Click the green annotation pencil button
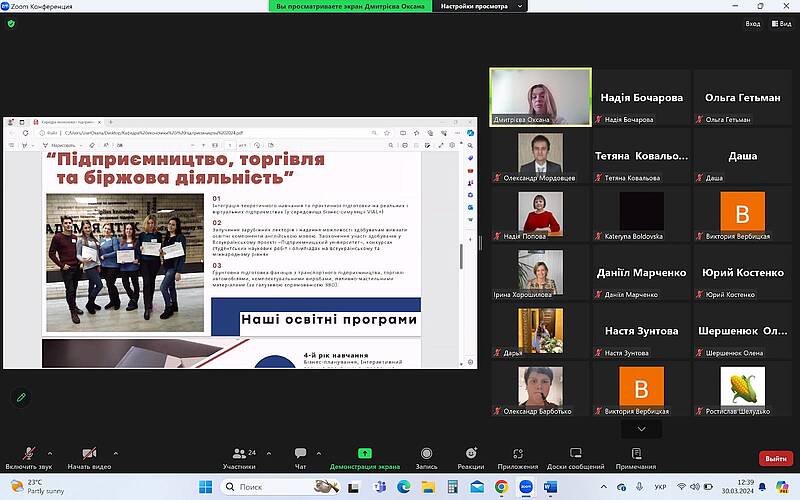The image size is (800, 500). (21, 397)
